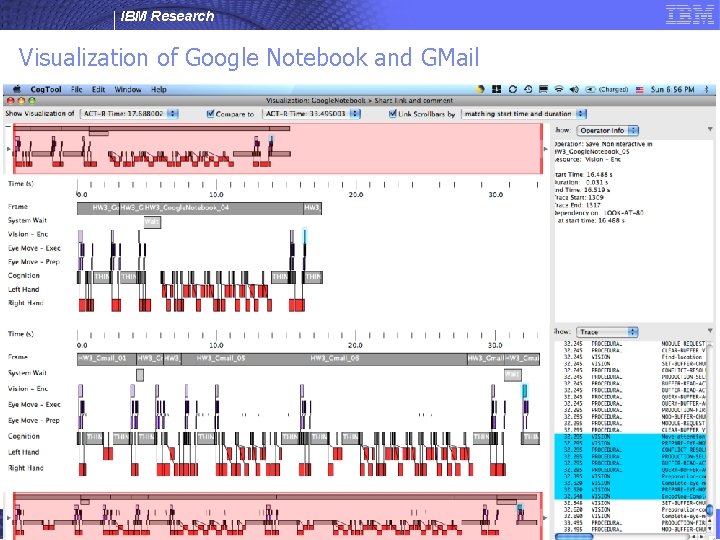Open the Edit menu
Screen dimensions: 720x540
(x=98, y=90)
